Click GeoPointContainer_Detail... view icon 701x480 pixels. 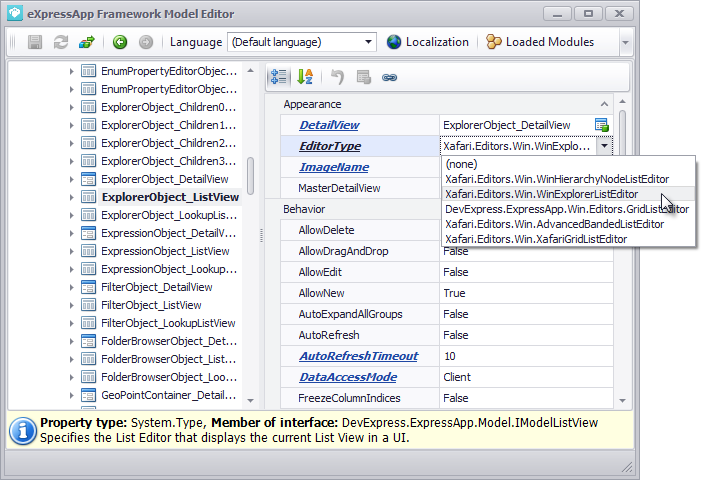89,396
